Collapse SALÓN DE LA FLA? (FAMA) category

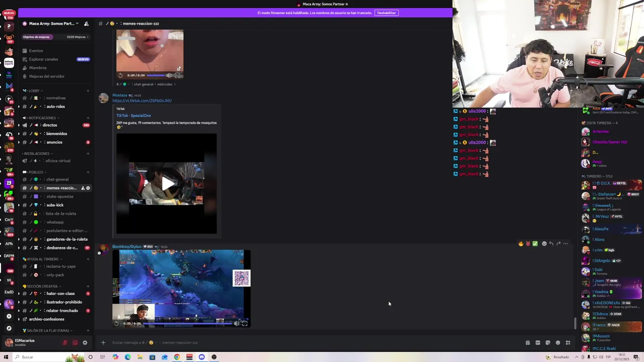pyautogui.click(x=48, y=330)
